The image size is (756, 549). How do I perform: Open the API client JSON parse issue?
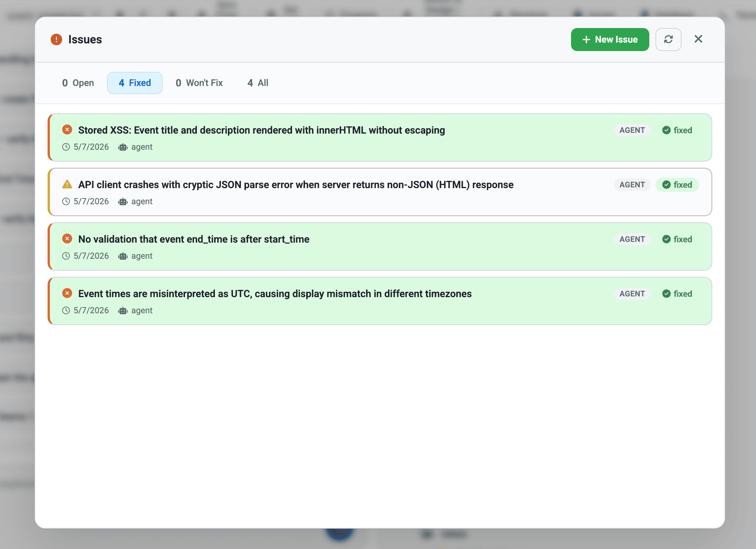tap(296, 185)
